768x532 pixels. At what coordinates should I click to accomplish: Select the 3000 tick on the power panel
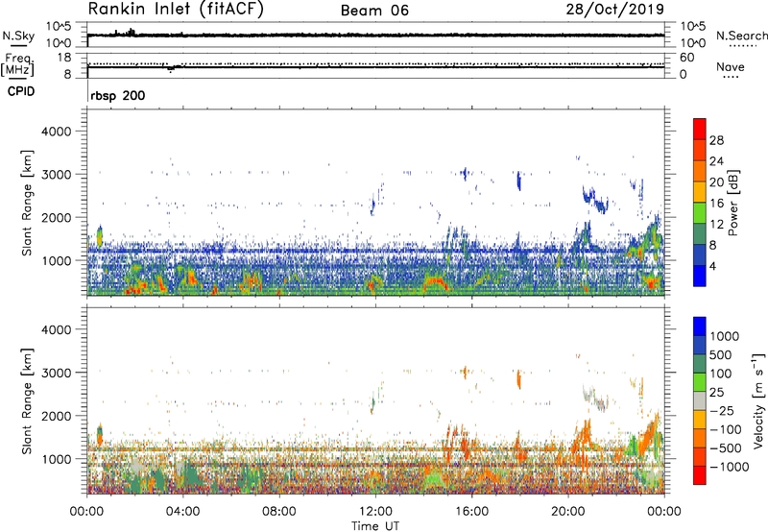pyautogui.click(x=56, y=175)
